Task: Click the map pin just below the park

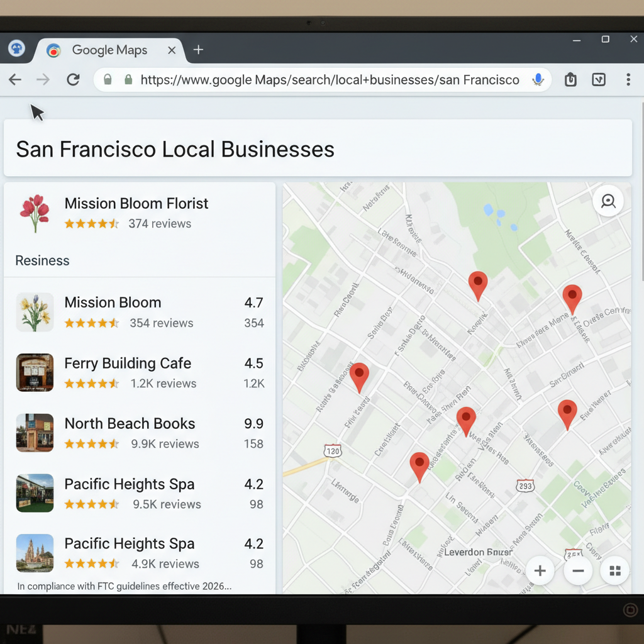Action: pos(478,286)
